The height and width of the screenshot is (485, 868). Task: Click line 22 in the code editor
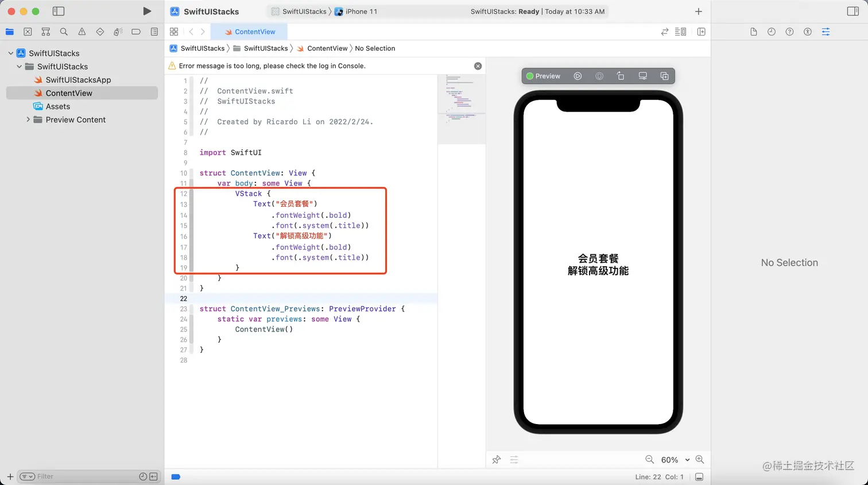(301, 298)
